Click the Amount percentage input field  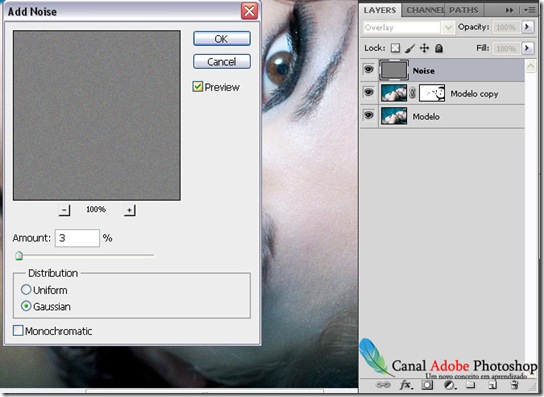point(77,238)
